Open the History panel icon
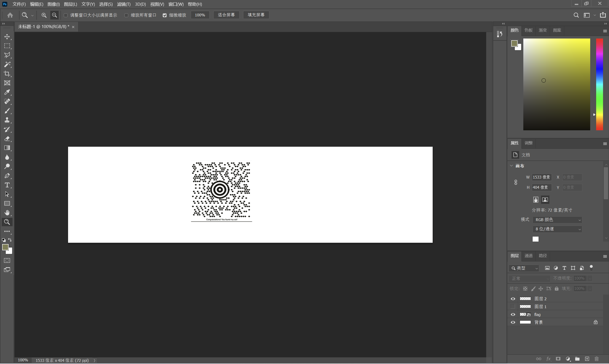 pos(500,34)
